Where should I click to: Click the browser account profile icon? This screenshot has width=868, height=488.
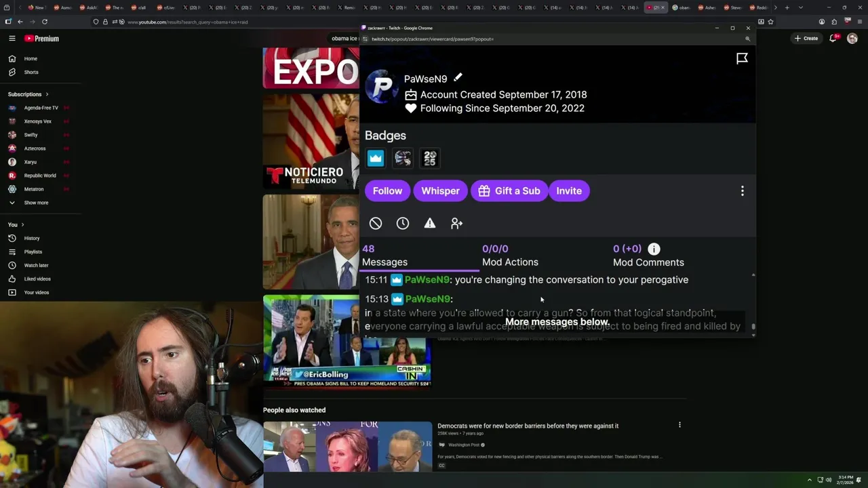click(822, 22)
